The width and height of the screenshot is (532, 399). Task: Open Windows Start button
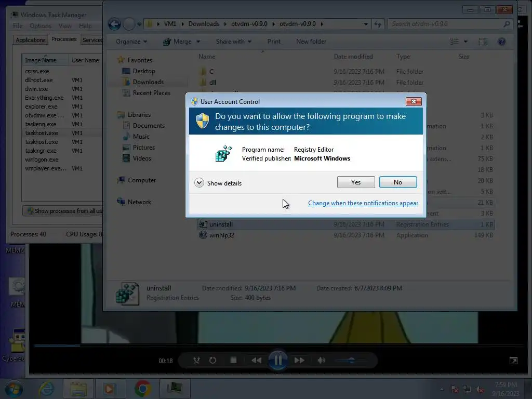(14, 389)
